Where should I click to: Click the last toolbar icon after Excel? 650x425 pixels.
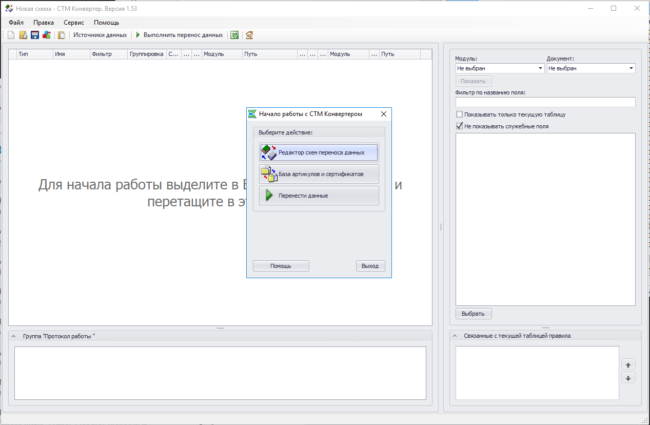249,34
